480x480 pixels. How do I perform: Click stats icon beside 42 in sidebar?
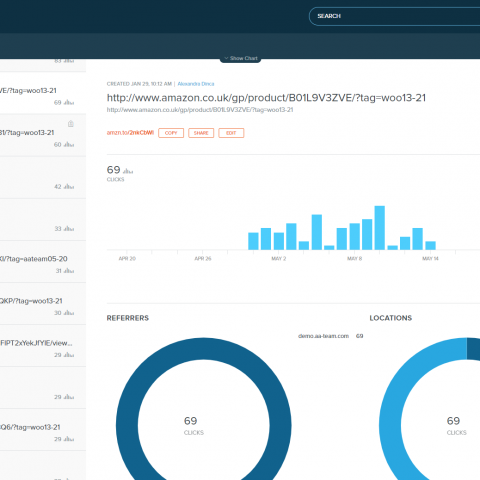click(69, 187)
